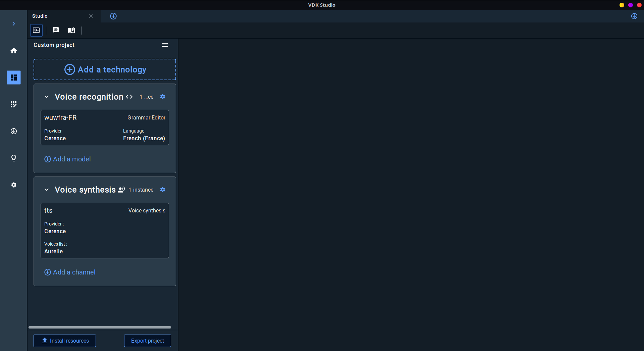
Task: Open the Custom project hamburger menu
Action: 165,45
